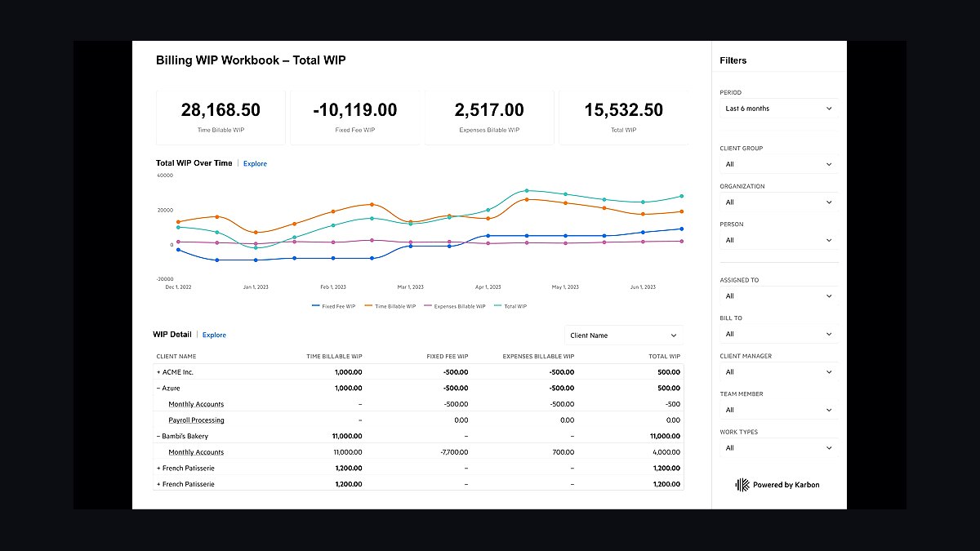The image size is (980, 551).
Task: Toggle the Fixed Fee WIP legend series
Action: pyautogui.click(x=333, y=307)
